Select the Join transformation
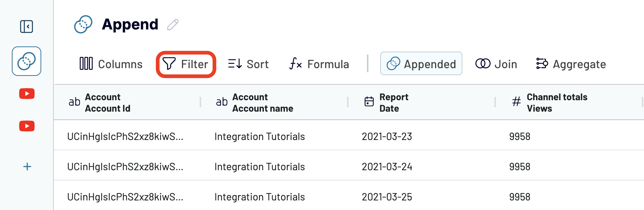This screenshot has width=644, height=210. click(496, 64)
